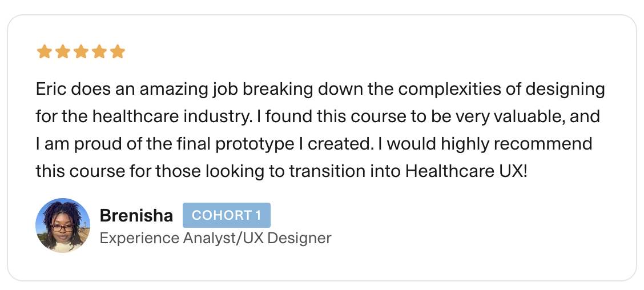This screenshot has height=290, width=644.
Task: Click the second rating star
Action: tap(62, 52)
